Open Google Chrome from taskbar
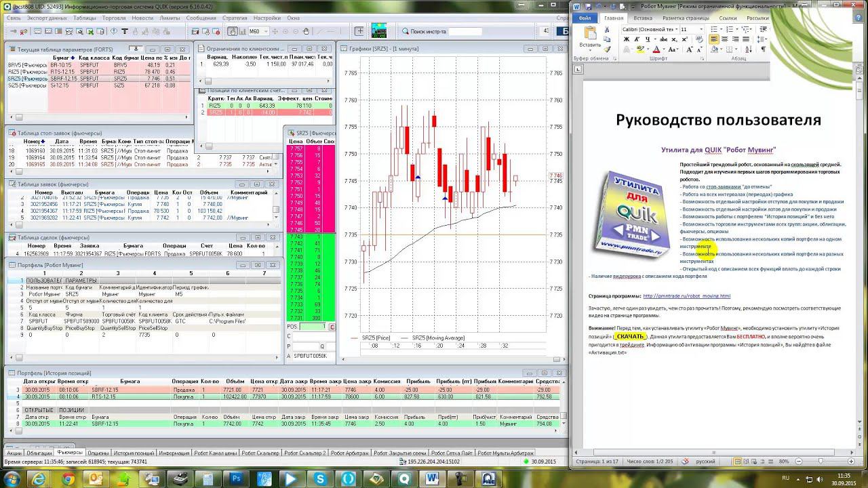Screen dimensions: 868x488 pyautogui.click(x=68, y=479)
